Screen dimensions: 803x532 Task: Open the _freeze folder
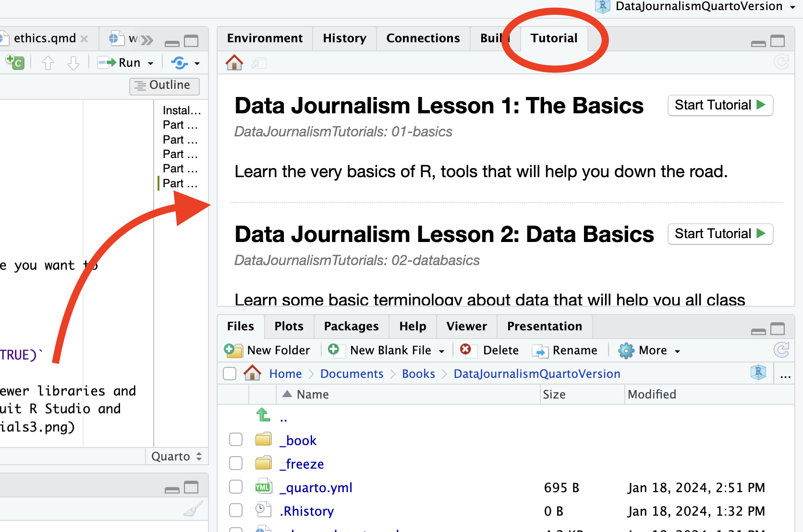coord(302,464)
